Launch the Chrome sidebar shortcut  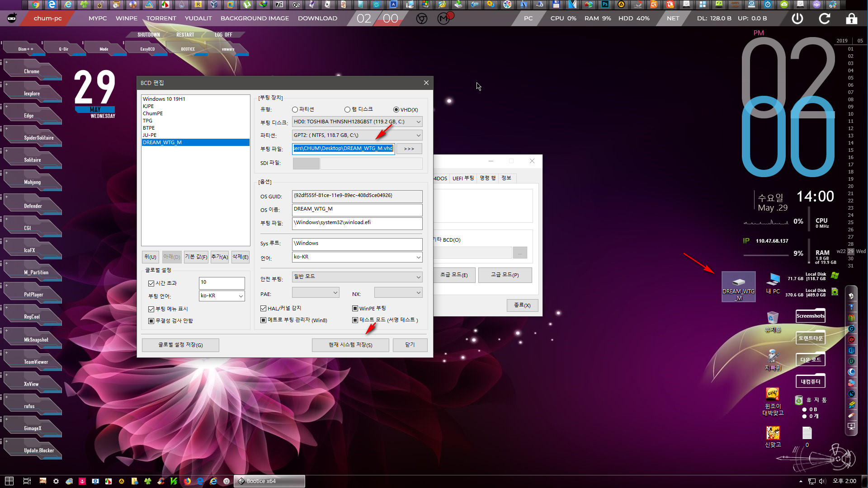(32, 71)
